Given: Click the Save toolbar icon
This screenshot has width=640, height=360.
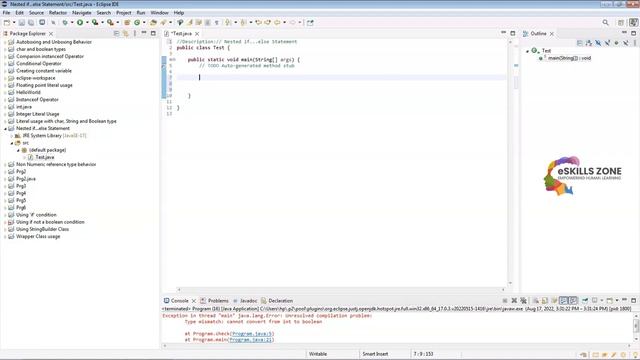Looking at the screenshot, I should tap(22, 22).
